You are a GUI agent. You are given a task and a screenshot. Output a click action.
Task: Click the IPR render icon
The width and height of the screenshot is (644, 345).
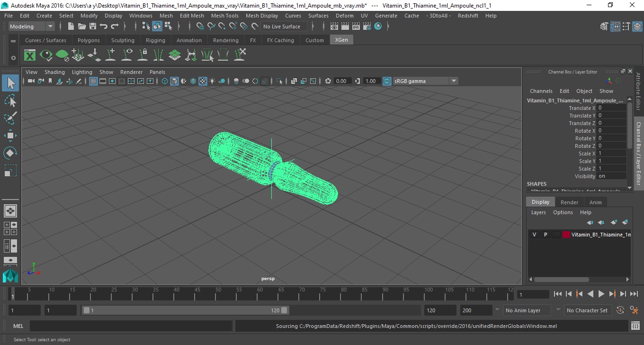356,27
